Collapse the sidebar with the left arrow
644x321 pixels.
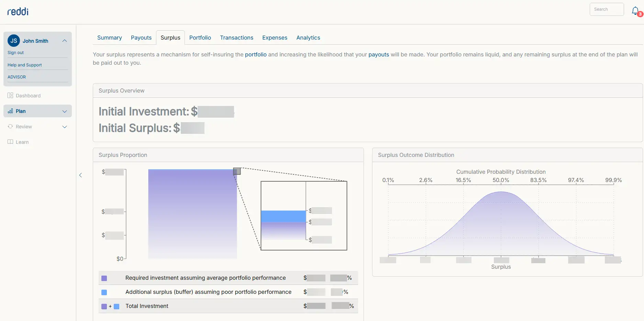tap(80, 175)
